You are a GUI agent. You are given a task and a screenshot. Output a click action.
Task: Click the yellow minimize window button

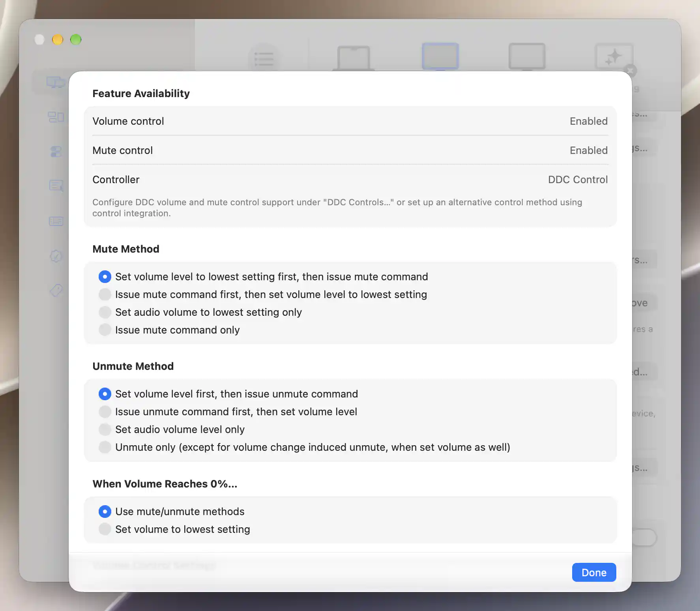(x=58, y=39)
